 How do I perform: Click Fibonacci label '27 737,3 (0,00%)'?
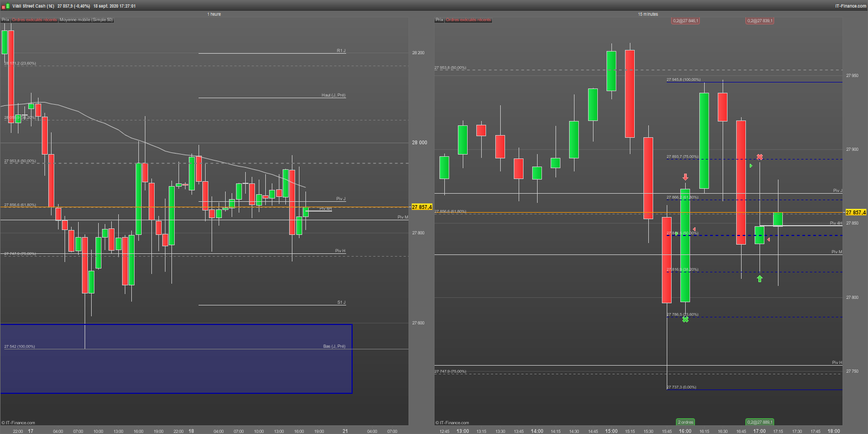[x=681, y=387]
